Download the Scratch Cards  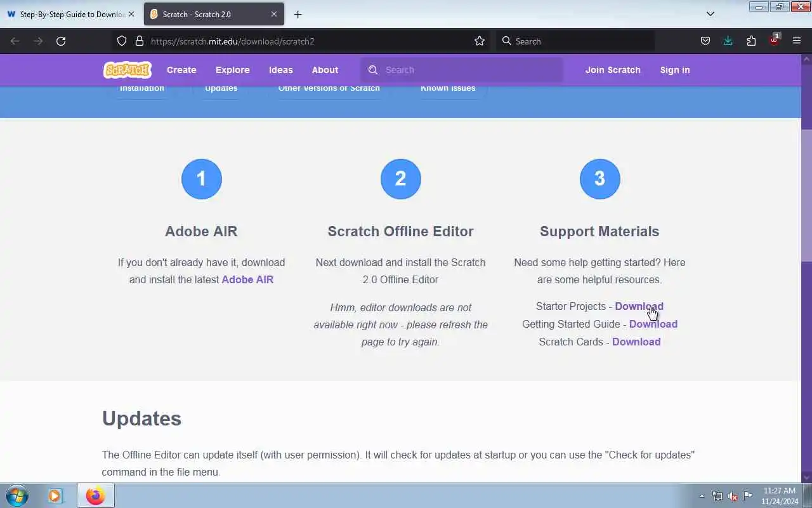(636, 342)
